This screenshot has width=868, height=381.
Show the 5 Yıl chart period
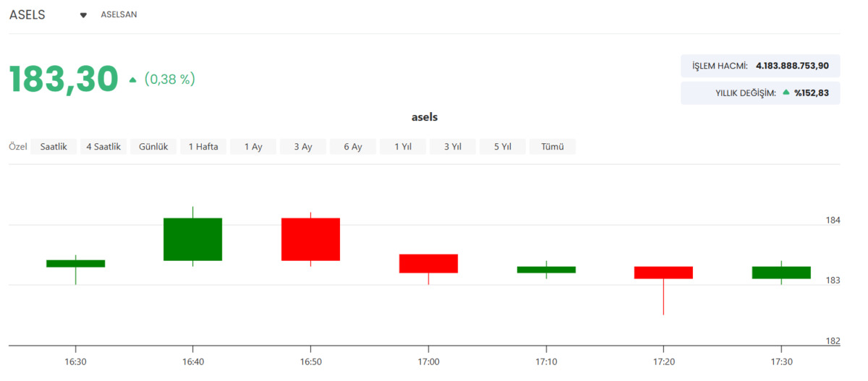tap(503, 147)
